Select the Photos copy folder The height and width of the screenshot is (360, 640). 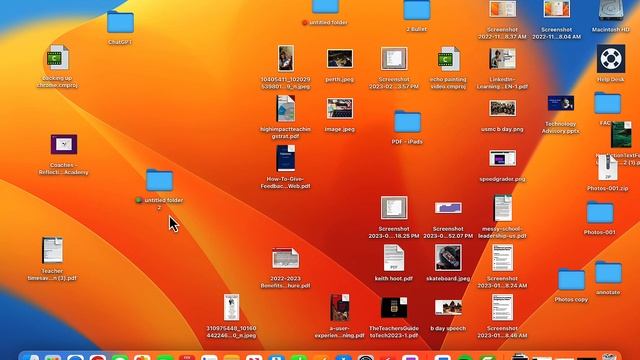[571, 279]
